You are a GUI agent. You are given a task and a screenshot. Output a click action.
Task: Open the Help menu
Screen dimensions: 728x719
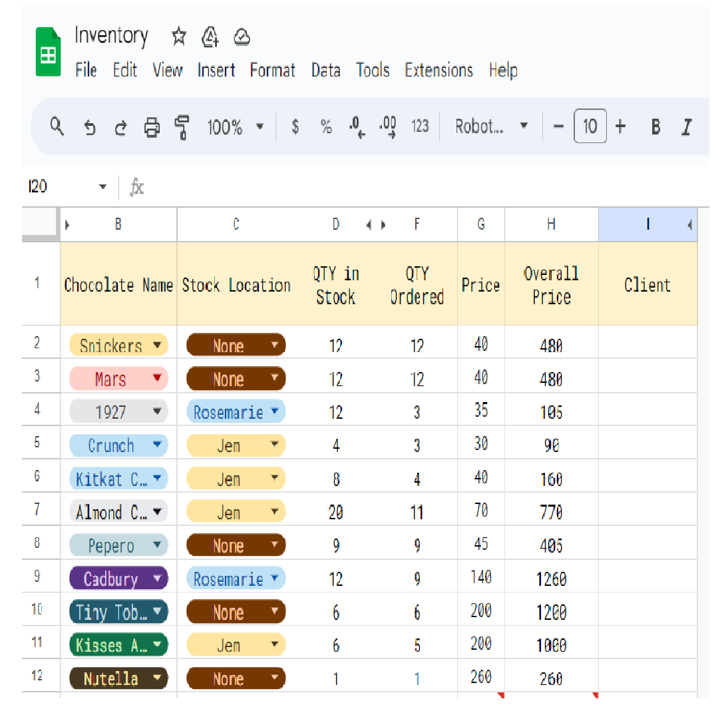[503, 71]
